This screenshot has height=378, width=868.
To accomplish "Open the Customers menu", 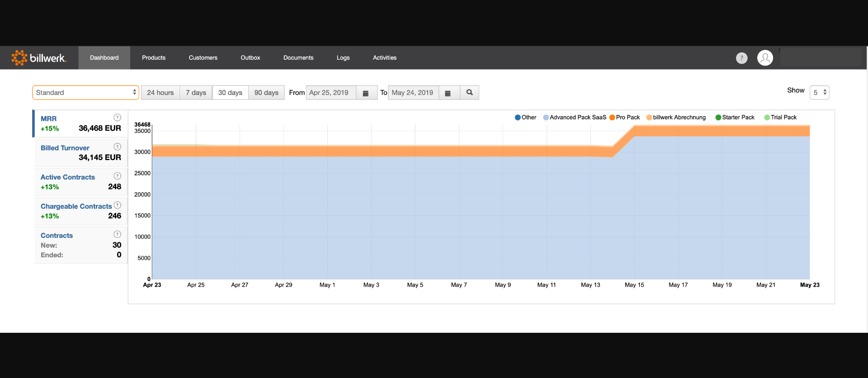I will (x=203, y=58).
